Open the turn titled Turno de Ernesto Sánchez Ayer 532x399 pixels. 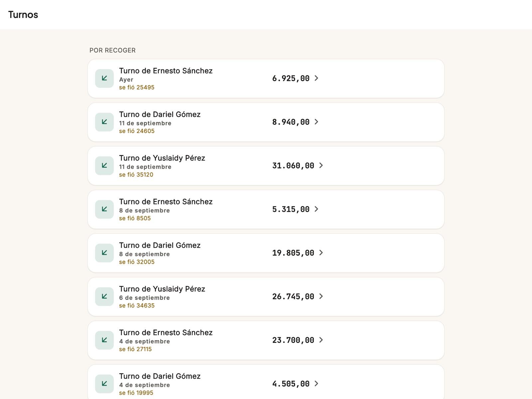tap(266, 78)
